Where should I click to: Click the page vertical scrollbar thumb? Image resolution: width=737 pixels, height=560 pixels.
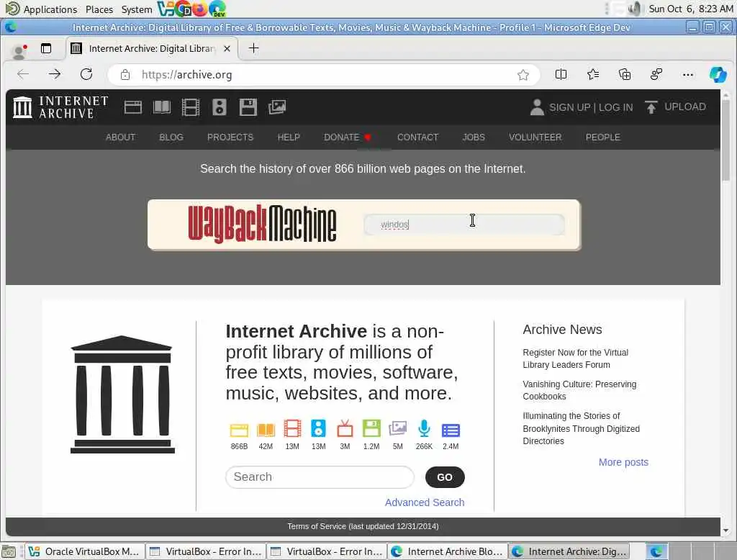(725, 140)
